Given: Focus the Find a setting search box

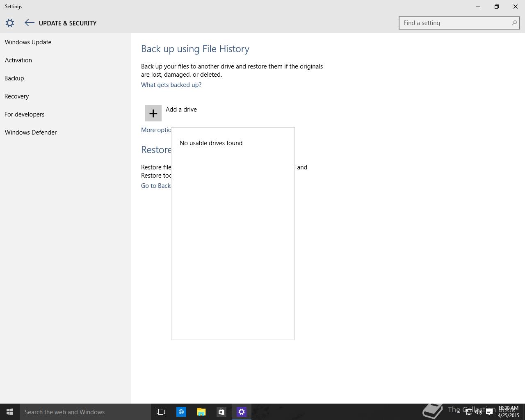Looking at the screenshot, I should pos(459,23).
